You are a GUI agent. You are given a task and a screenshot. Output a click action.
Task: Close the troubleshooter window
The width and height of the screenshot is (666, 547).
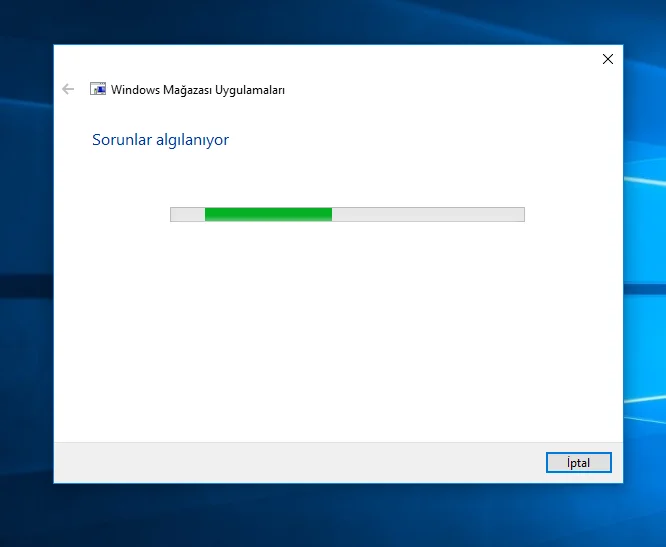608,59
